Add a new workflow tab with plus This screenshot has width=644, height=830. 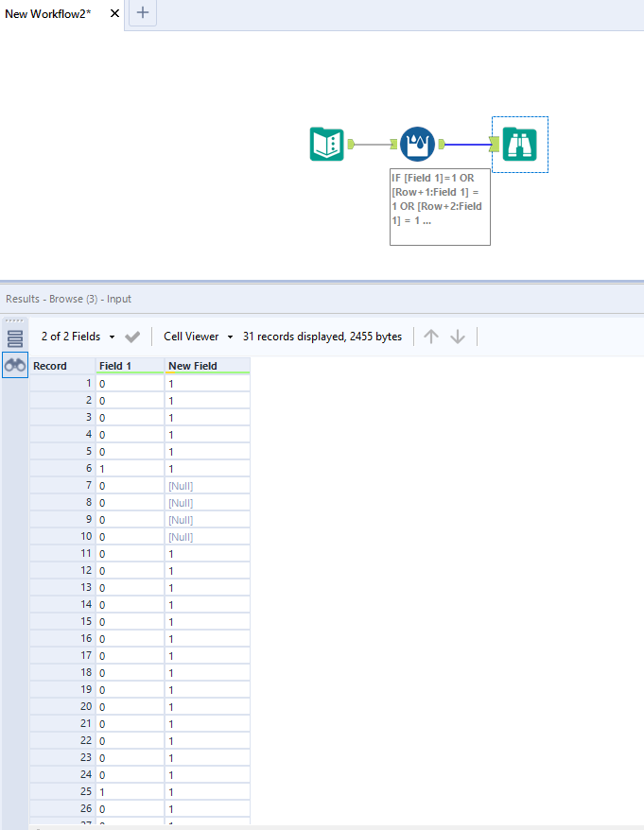point(143,13)
